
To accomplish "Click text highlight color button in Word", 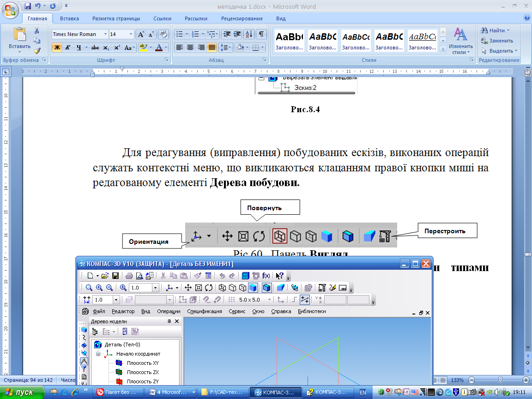I will [143, 48].
